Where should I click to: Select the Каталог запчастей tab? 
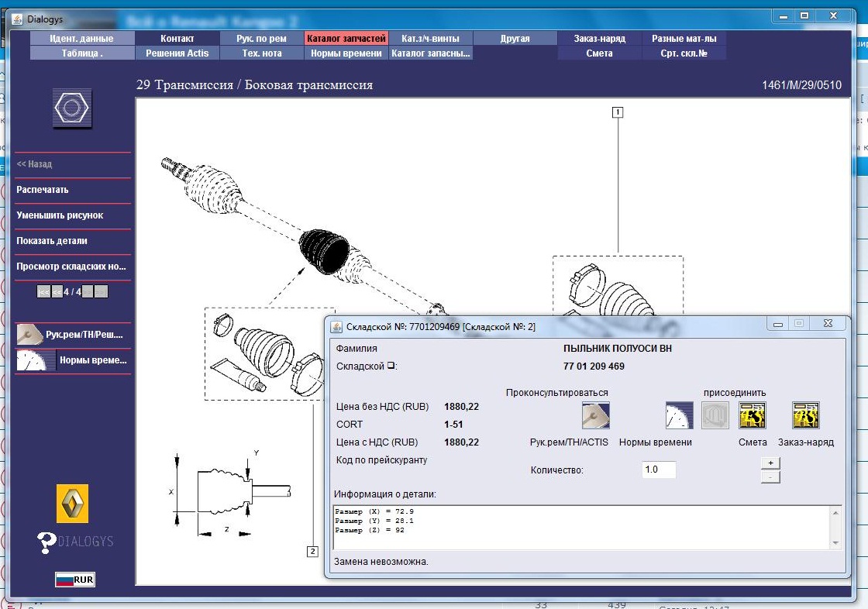click(x=346, y=38)
